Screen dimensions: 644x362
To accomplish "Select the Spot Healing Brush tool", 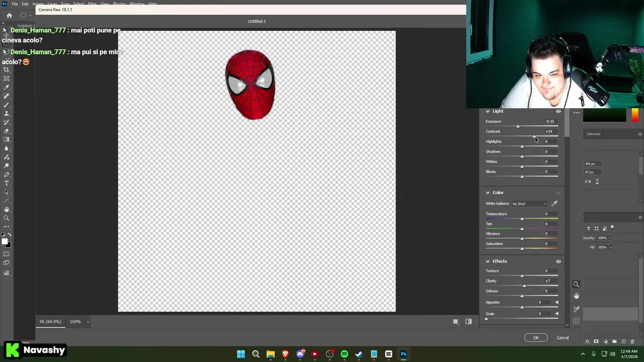I will 7,96.
